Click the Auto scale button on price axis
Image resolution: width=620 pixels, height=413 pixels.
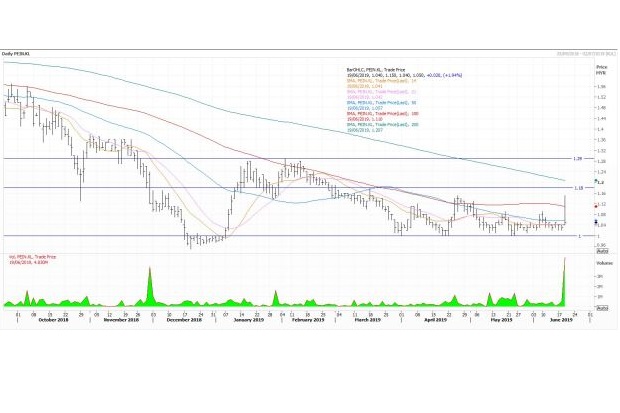click(602, 250)
